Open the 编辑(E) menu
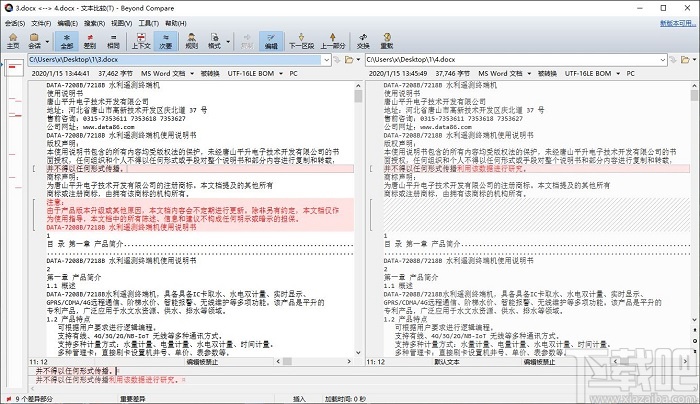Image resolution: width=700 pixels, height=404 pixels. [67, 23]
